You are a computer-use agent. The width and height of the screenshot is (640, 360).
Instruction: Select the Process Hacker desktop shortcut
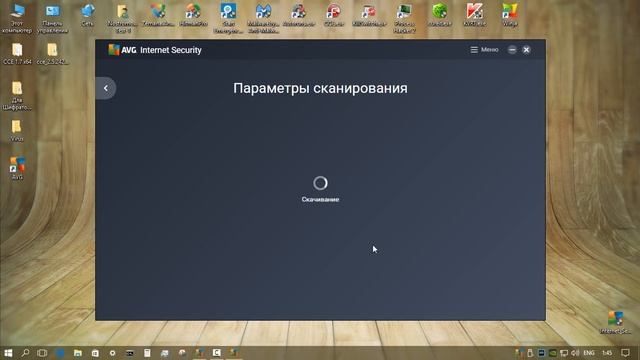click(x=404, y=18)
